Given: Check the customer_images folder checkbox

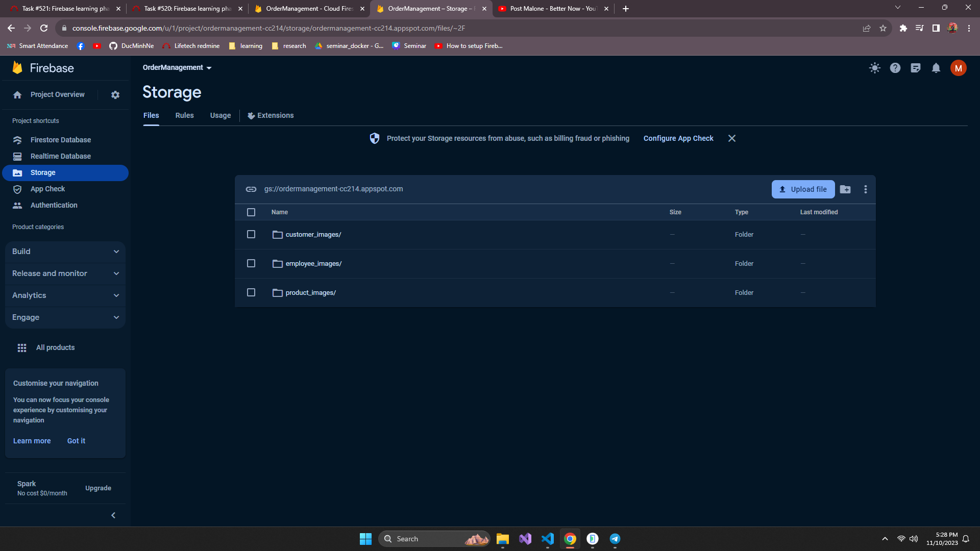Looking at the screenshot, I should coord(251,234).
